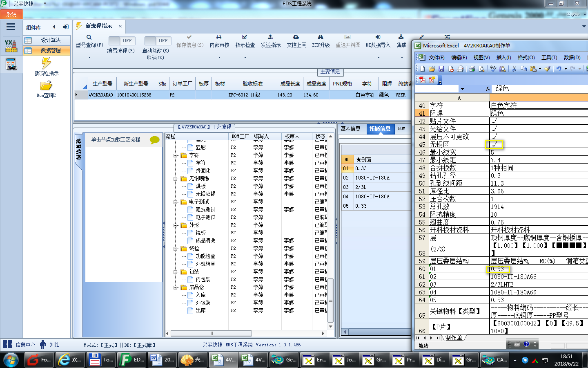Open the hamburger menu in sidebar
The image size is (588, 368).
[11, 27]
